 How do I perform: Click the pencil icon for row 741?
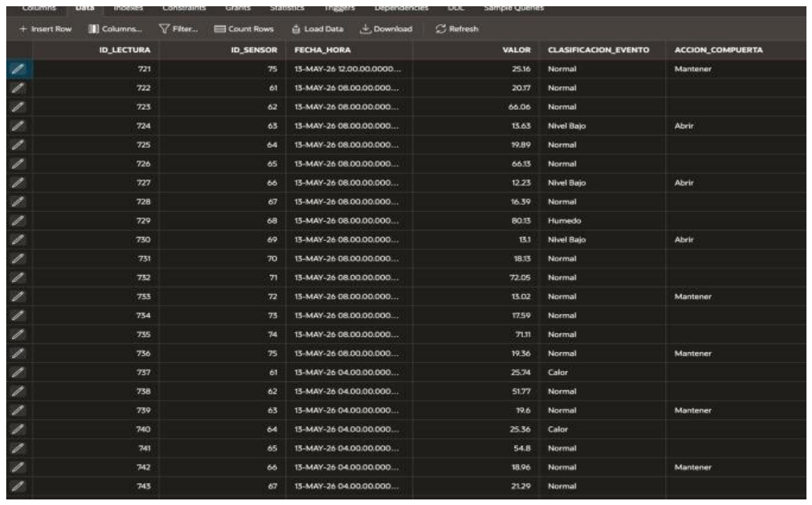coord(18,449)
